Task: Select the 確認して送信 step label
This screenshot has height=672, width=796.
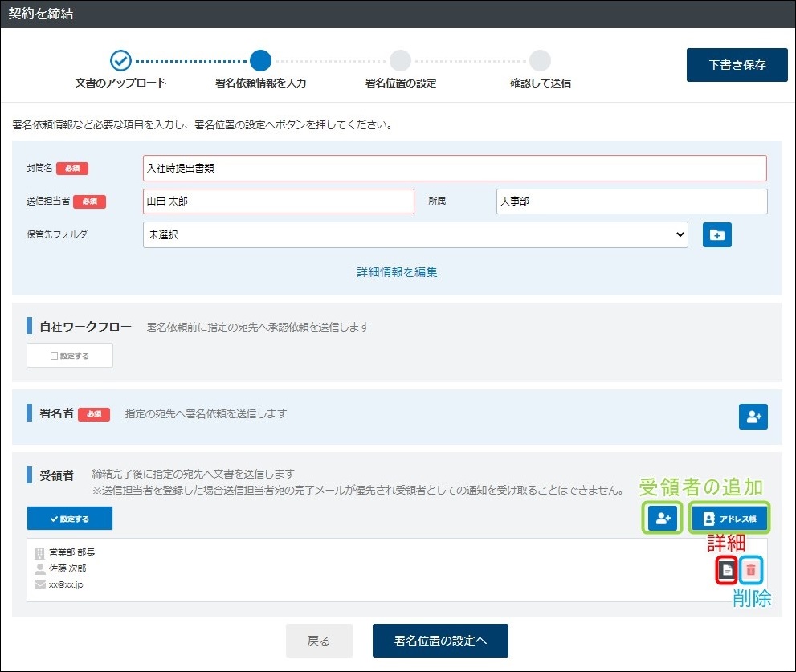Action: click(x=540, y=83)
